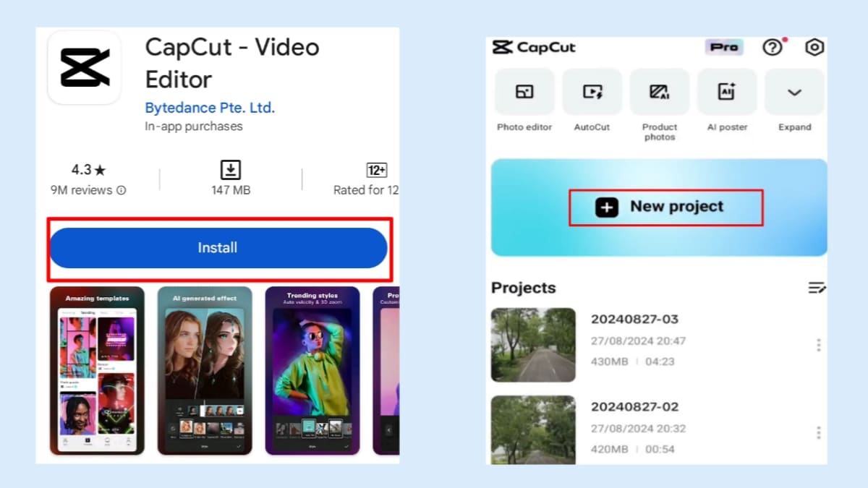Viewport: 868px width, 488px height.
Task: Open more options for project 20240827-03
Action: (818, 345)
